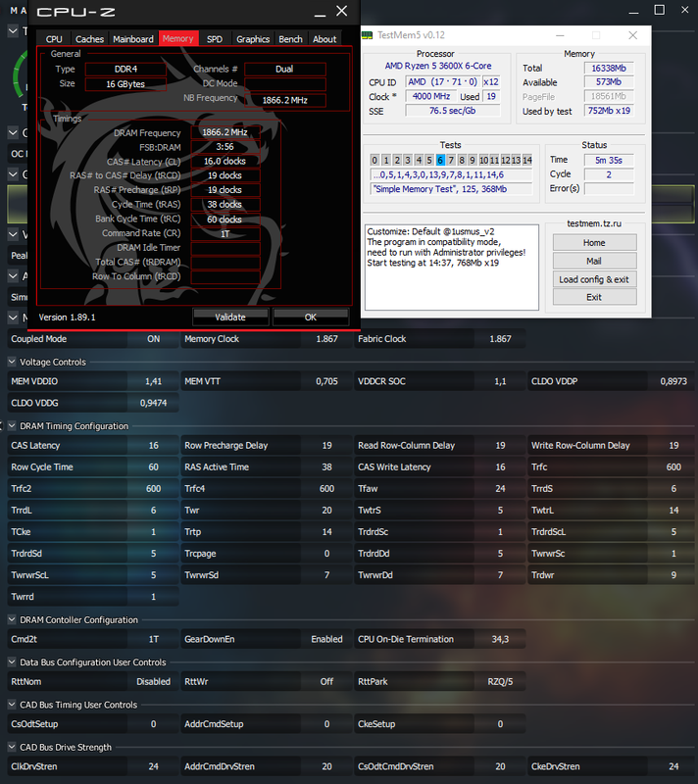Click the Fabric Clock 1.867 value
Viewport: 698px width, 784px height.
coord(500,339)
